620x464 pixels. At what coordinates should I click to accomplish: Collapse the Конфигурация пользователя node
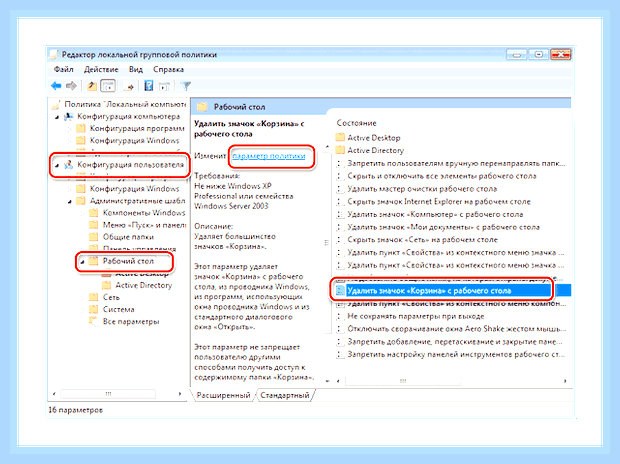(x=57, y=165)
